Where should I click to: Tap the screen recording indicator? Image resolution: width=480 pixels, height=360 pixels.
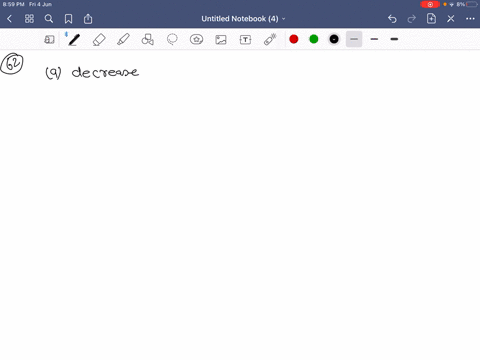(430, 4)
